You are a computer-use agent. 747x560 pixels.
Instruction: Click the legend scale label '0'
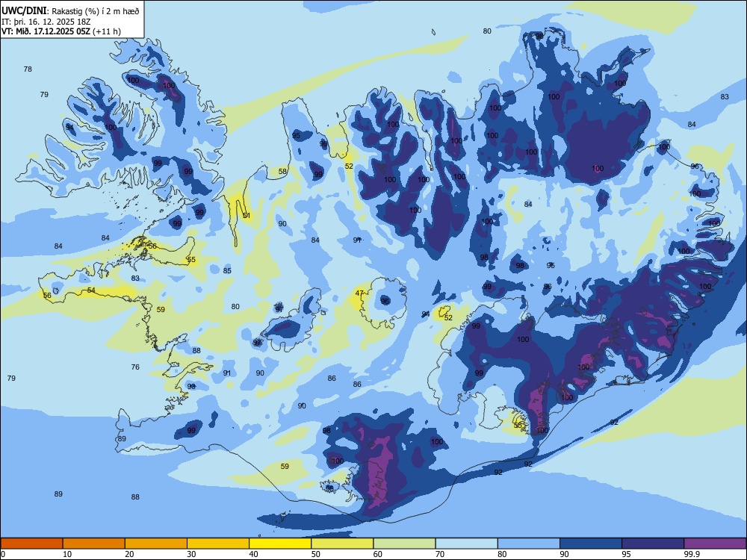(3, 554)
